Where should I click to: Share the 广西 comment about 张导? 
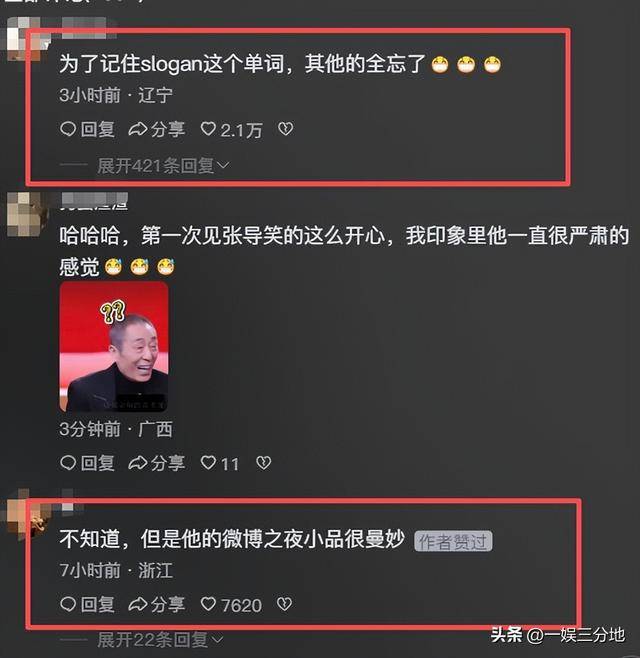pos(157,463)
